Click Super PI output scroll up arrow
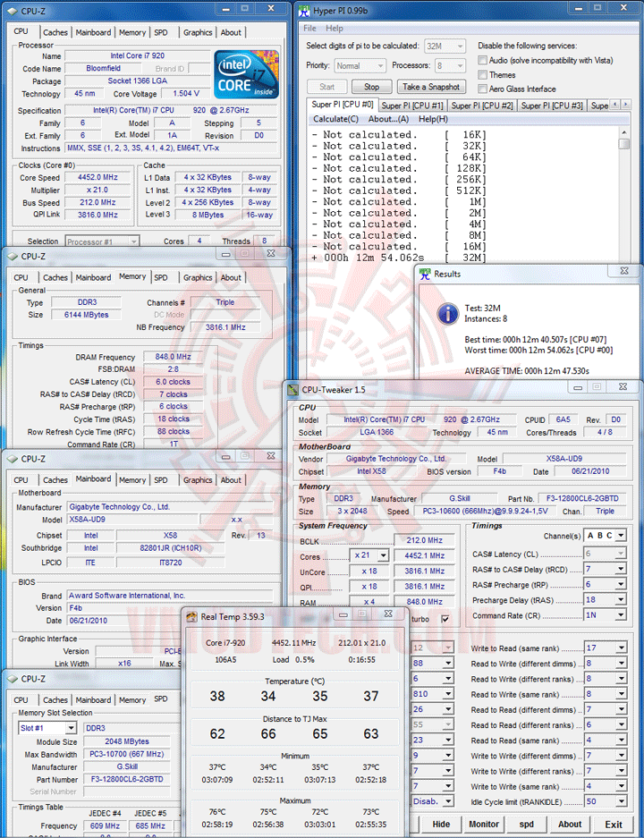The height and width of the screenshot is (838, 644). coord(623,132)
